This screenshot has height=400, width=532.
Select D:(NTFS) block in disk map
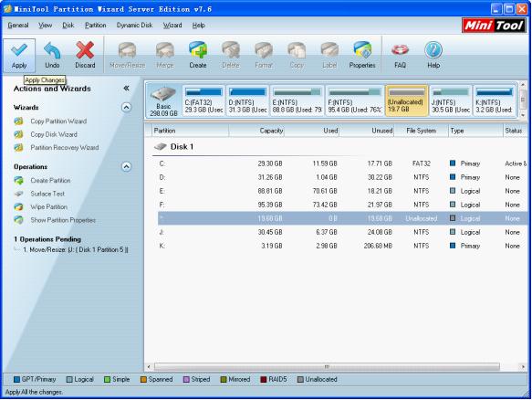point(247,100)
